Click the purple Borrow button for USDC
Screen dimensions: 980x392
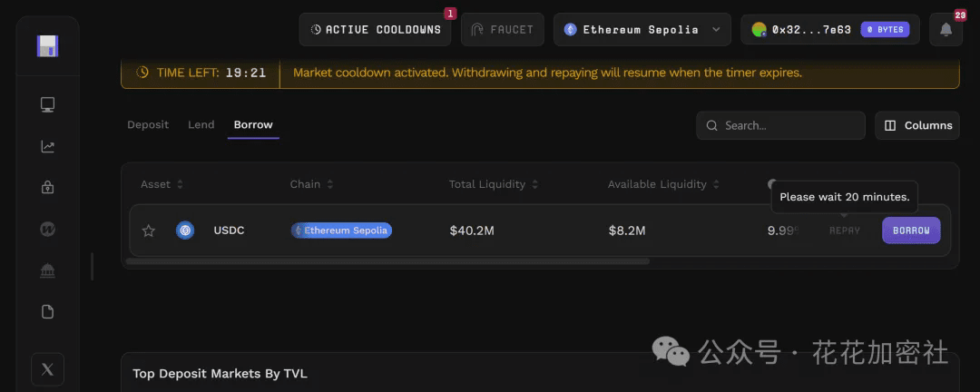coord(911,230)
